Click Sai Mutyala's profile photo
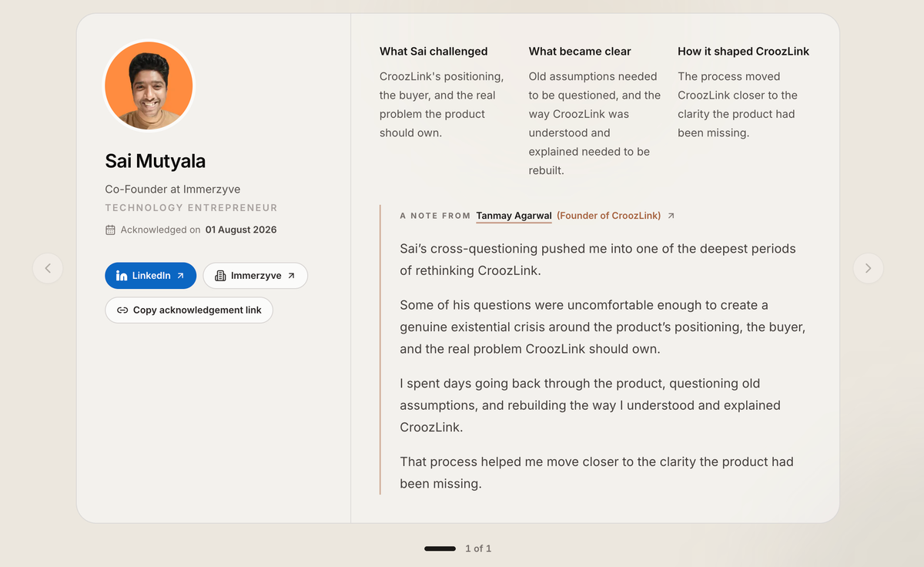Image resolution: width=924 pixels, height=567 pixels. pyautogui.click(x=149, y=86)
